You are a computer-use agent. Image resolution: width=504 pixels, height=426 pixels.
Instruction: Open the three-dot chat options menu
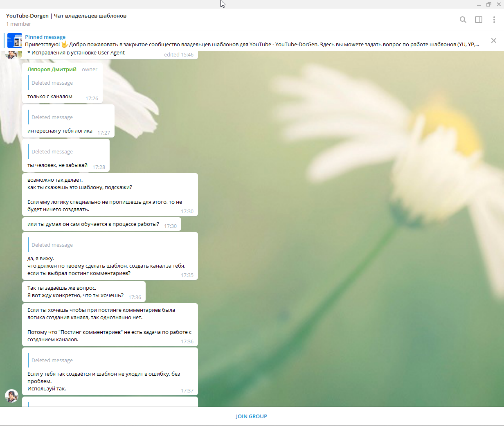(494, 20)
